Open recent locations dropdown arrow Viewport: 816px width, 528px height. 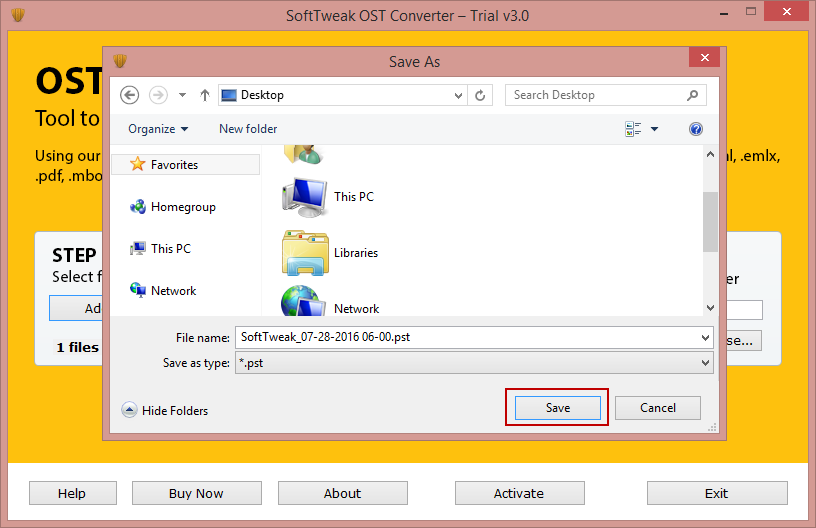(x=182, y=95)
